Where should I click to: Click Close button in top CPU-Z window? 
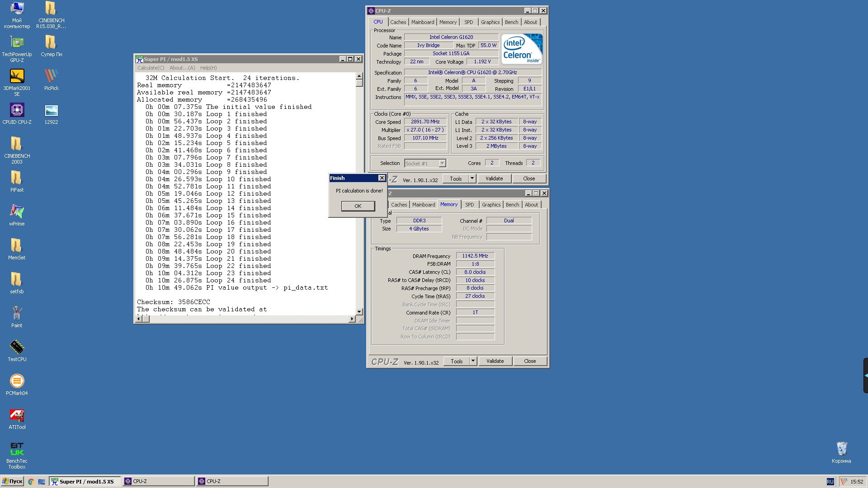coord(529,179)
